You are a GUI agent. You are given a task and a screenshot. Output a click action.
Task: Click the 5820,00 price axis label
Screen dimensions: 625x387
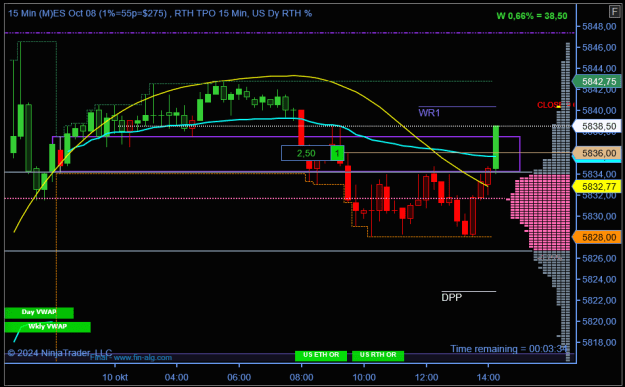click(x=599, y=321)
